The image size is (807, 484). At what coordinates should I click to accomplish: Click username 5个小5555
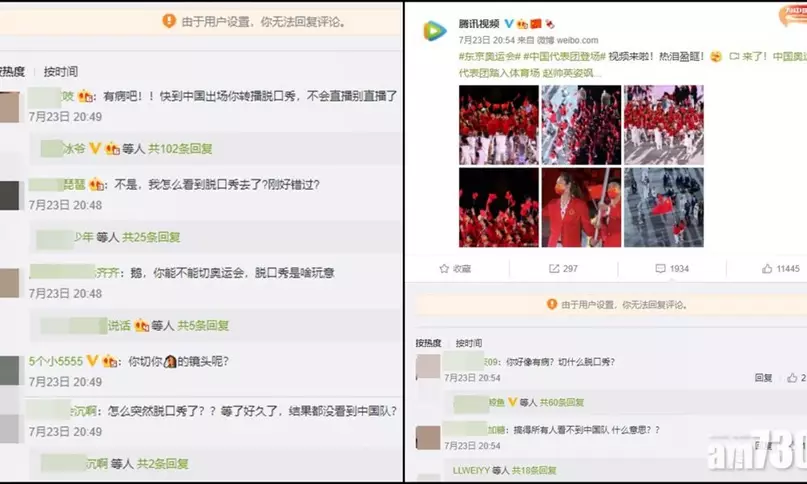point(56,361)
